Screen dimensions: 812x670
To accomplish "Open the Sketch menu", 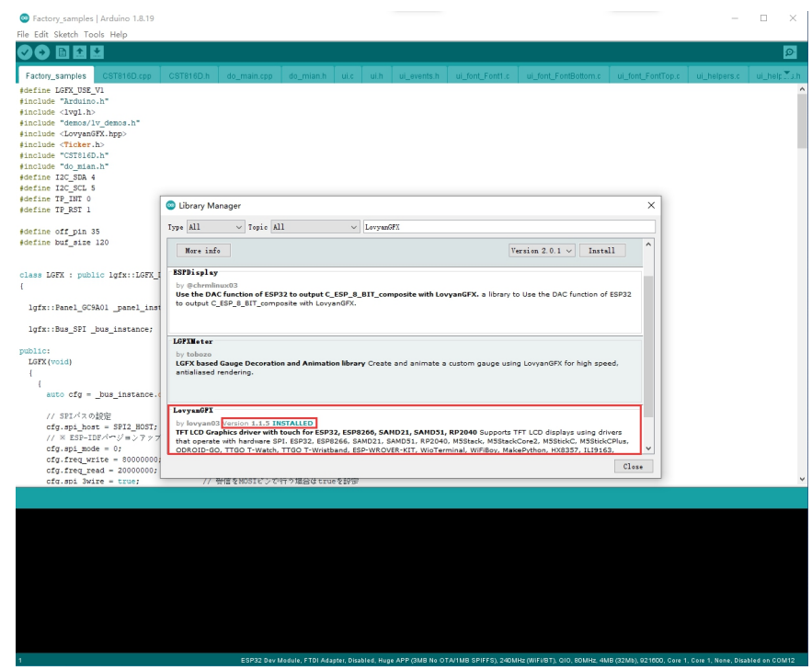I will tap(66, 34).
